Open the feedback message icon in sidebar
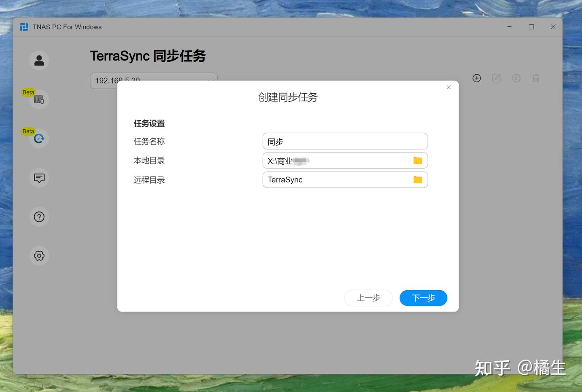The height and width of the screenshot is (392, 582). [x=39, y=178]
